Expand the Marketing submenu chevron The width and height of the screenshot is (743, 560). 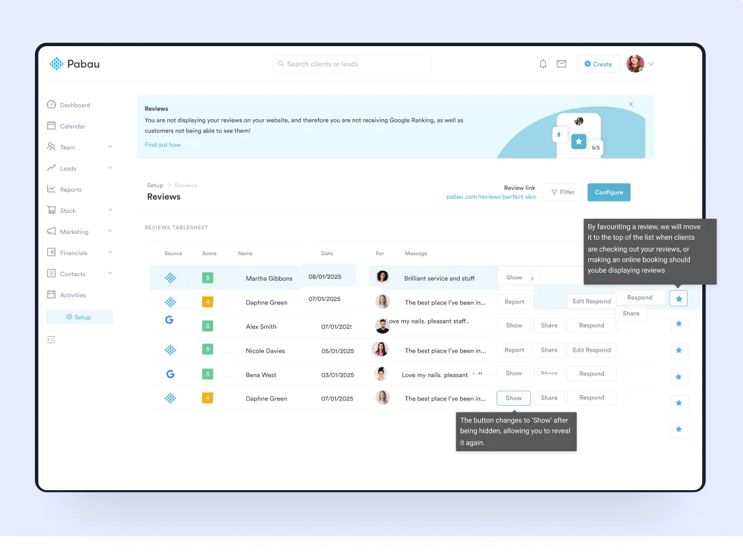[x=110, y=231]
